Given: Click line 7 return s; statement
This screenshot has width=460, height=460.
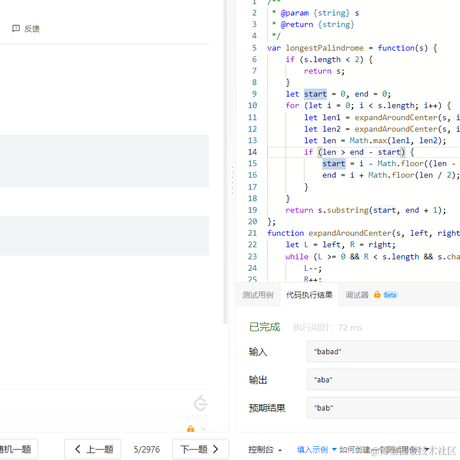Looking at the screenshot, I should 324,71.
